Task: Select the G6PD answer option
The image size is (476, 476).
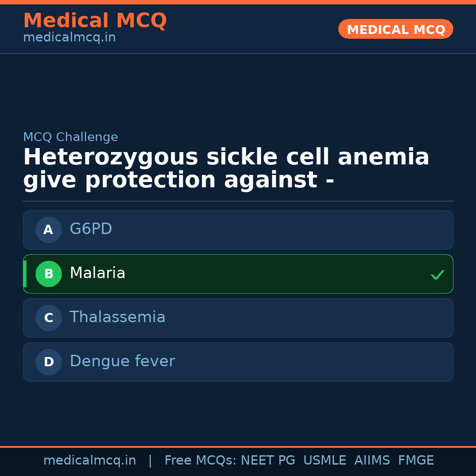Action: (238, 230)
